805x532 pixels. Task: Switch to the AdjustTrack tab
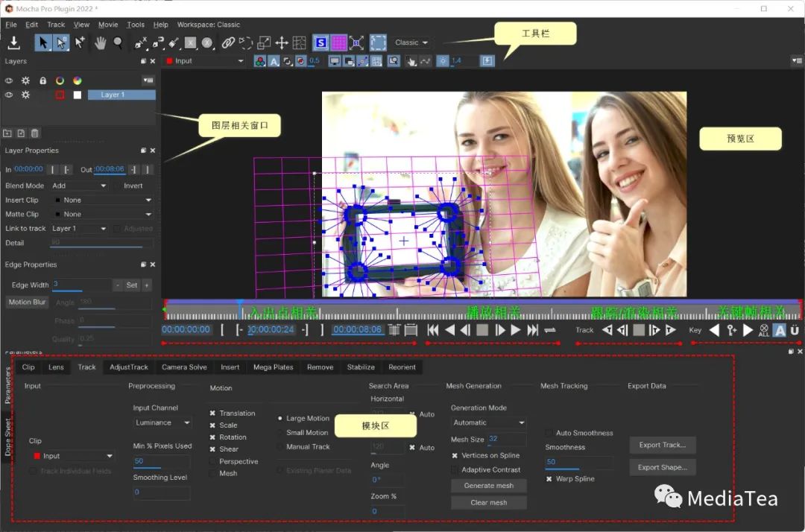pyautogui.click(x=129, y=367)
